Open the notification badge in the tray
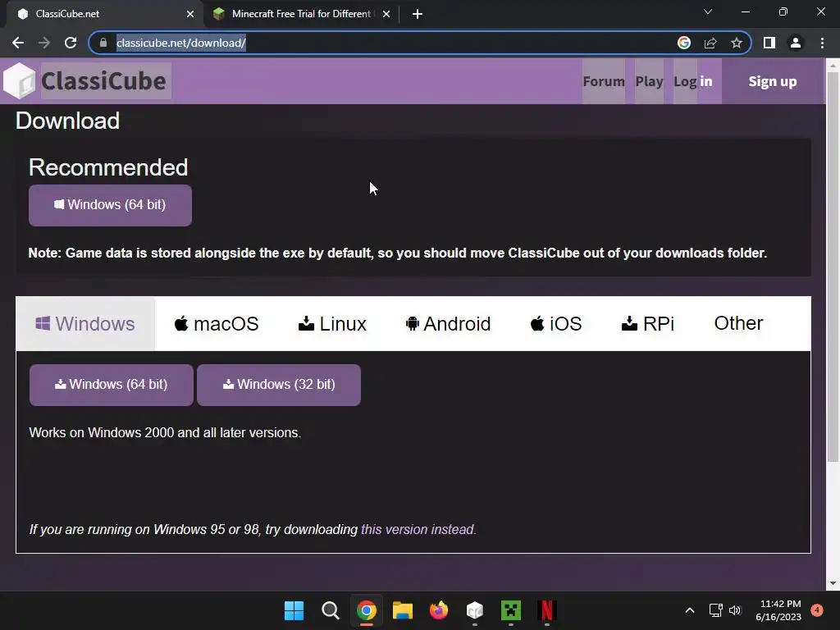 click(x=817, y=609)
